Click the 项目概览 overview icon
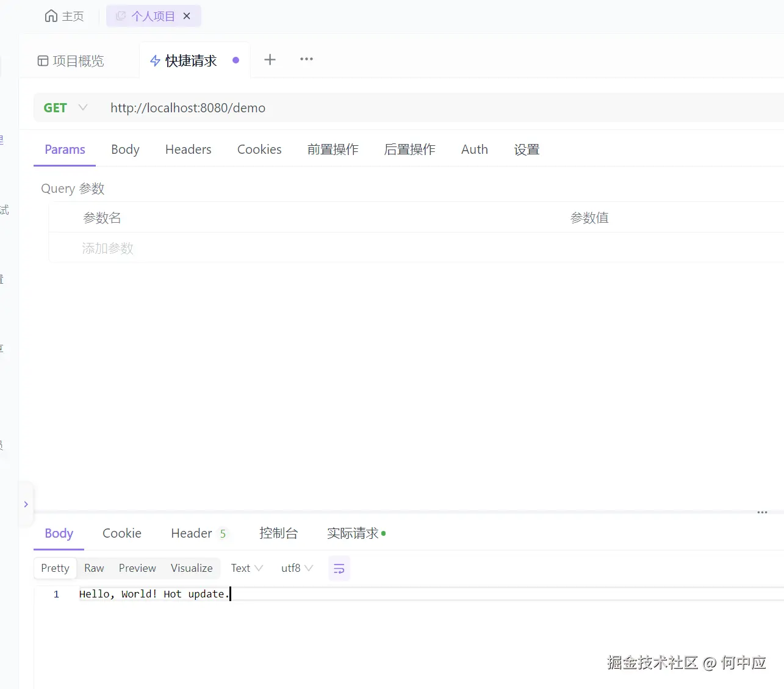 click(x=43, y=60)
